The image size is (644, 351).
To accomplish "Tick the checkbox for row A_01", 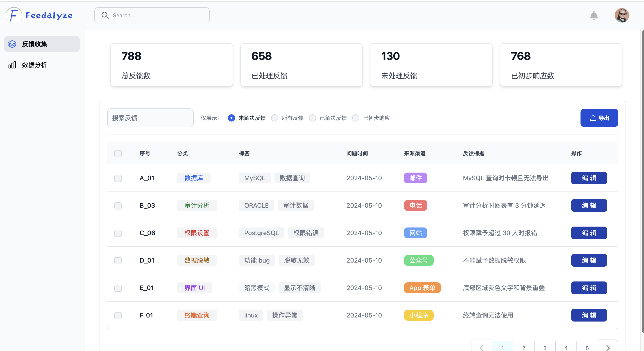I will tap(118, 178).
